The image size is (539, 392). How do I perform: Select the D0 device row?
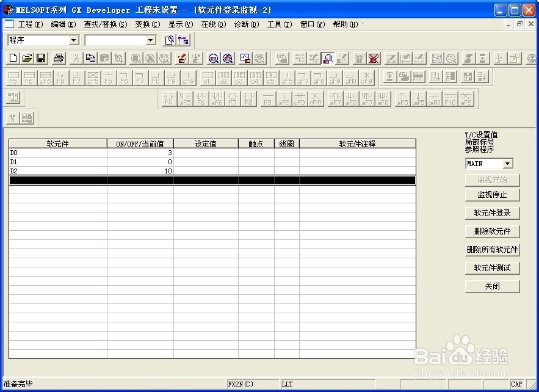point(212,153)
